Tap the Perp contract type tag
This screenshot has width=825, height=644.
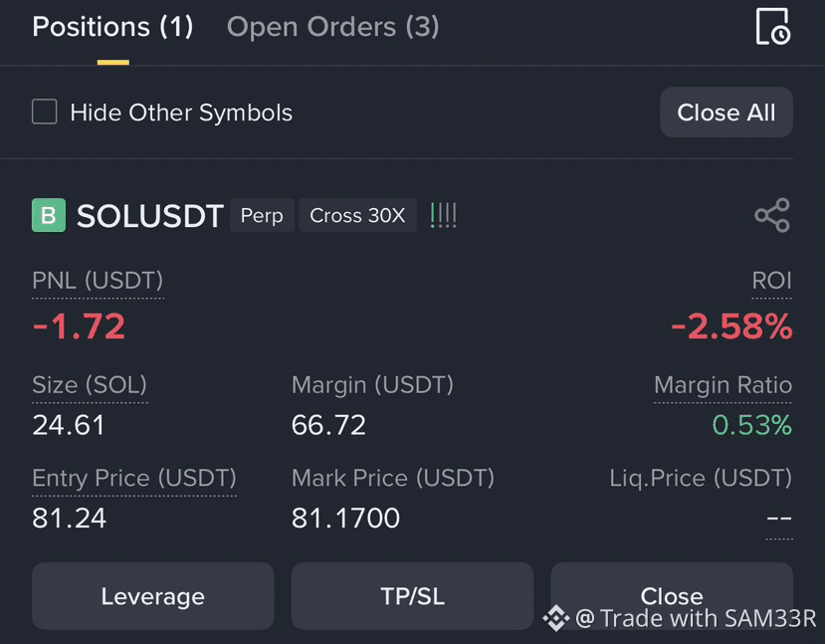[x=262, y=215]
